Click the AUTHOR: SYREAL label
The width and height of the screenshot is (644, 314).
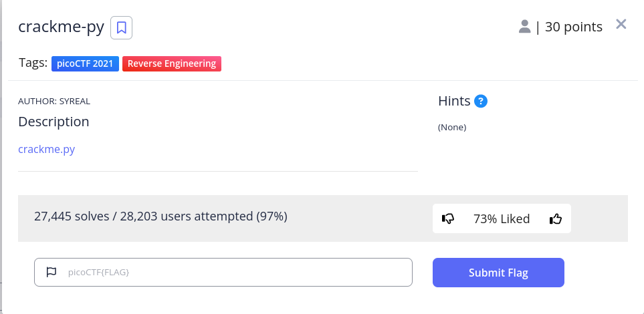53,102
